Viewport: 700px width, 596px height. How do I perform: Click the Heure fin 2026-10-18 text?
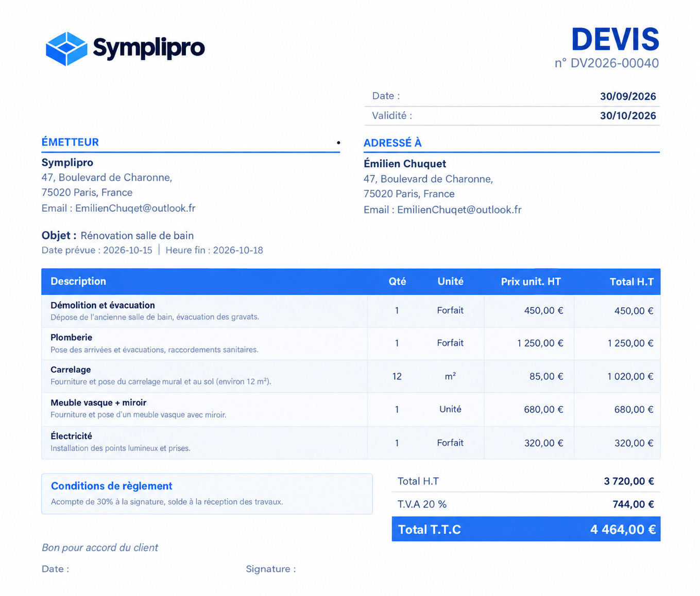click(214, 250)
